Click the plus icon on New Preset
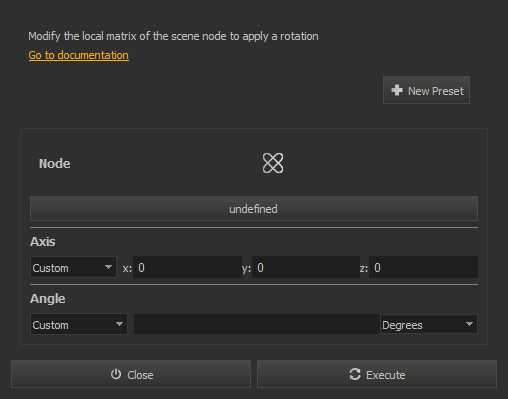The image size is (508, 399). point(397,90)
